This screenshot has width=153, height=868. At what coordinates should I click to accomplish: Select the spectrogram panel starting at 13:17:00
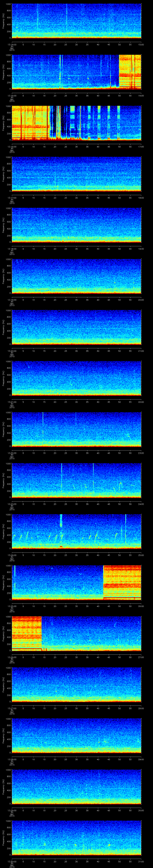click(x=77, y=174)
